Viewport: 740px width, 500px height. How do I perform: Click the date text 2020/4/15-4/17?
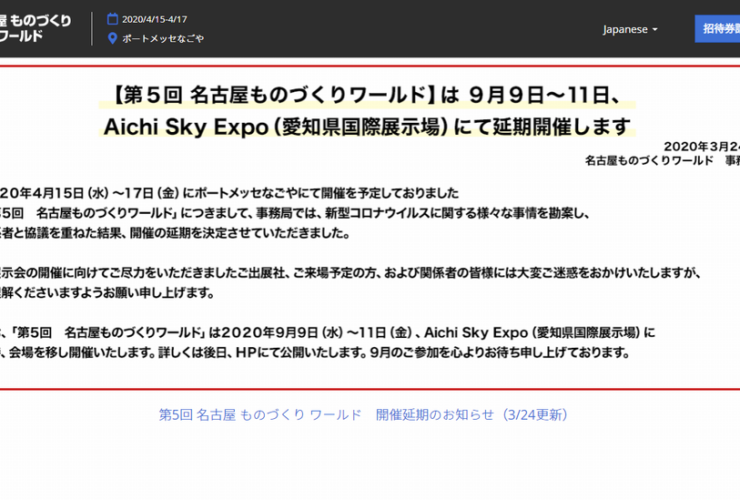pyautogui.click(x=154, y=19)
